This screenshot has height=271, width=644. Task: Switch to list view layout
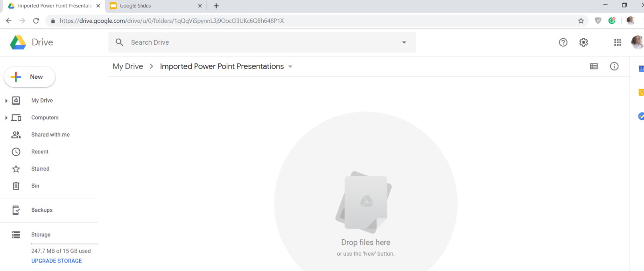(594, 66)
